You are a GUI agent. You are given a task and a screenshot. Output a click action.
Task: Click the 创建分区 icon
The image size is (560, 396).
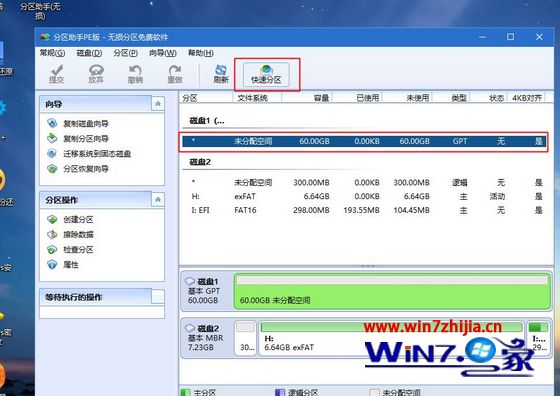(x=52, y=219)
